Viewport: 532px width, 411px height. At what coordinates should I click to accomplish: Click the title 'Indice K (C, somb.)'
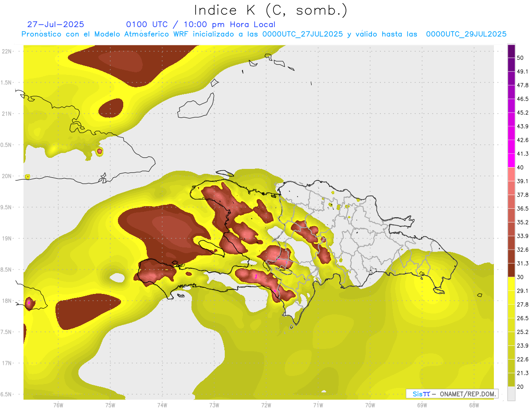point(270,10)
